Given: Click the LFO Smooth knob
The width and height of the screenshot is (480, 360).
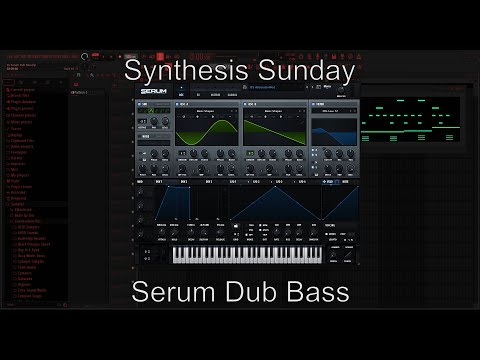Looking at the screenshot, I should (x=313, y=233).
